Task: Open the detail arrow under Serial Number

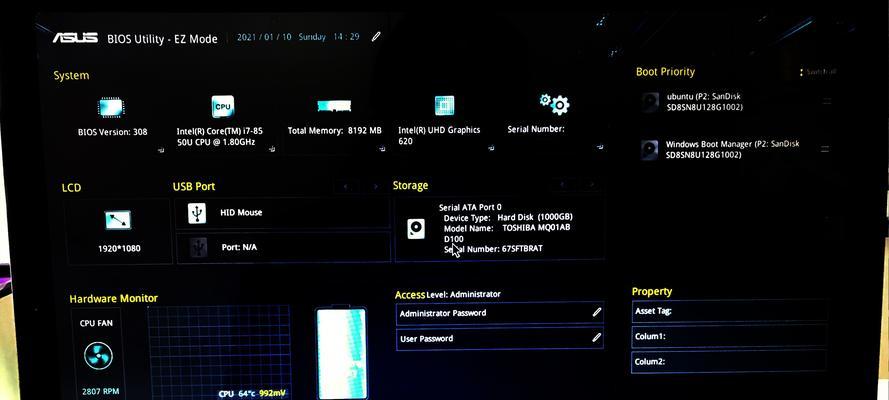Action: (600, 147)
